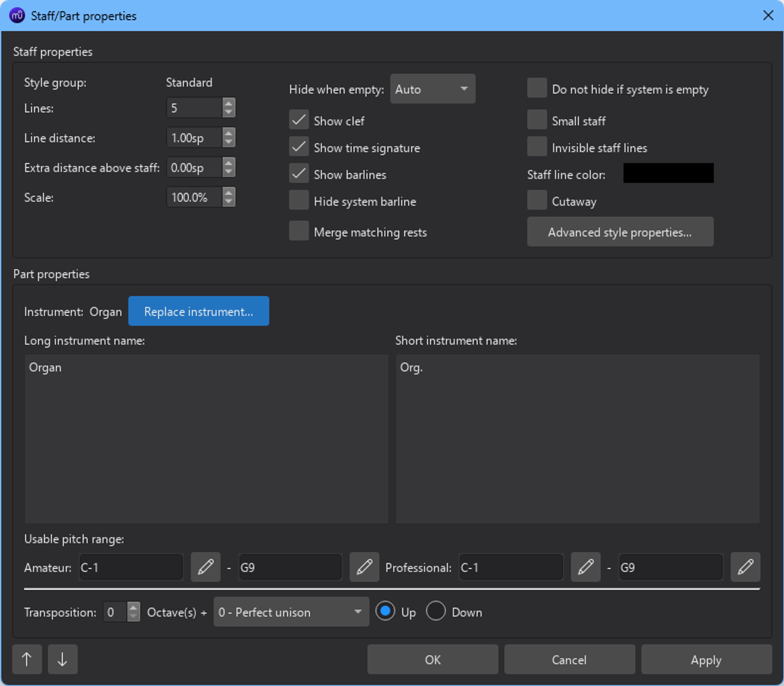Increase transposition octaves
This screenshot has width=784, height=686.
134,606
